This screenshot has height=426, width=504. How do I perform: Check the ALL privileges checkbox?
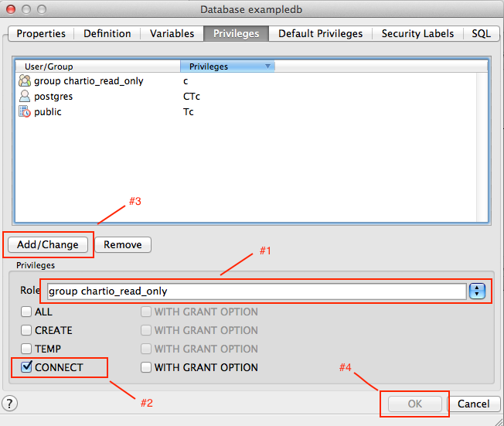[x=27, y=312]
